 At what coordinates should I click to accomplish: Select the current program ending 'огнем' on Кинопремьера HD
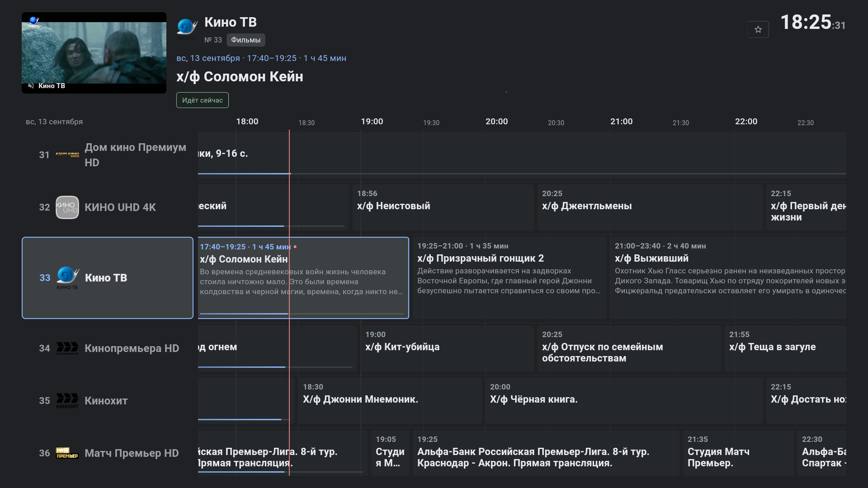[x=278, y=348]
